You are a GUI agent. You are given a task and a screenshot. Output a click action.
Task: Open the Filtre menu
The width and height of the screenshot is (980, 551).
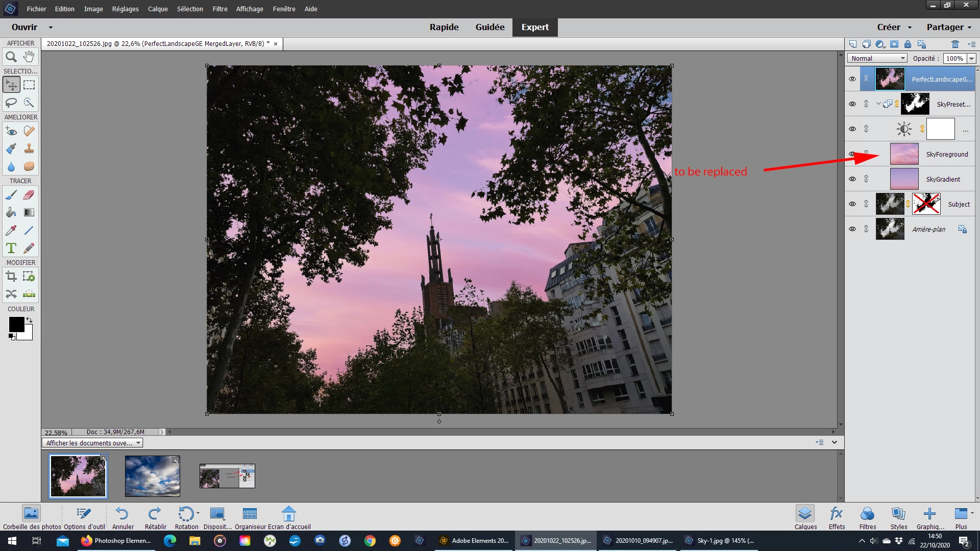[x=220, y=9]
